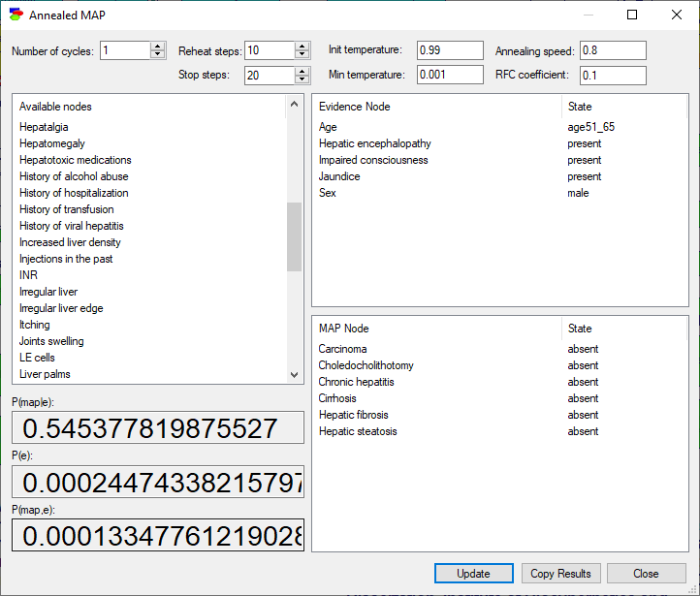The width and height of the screenshot is (700, 596).
Task: Select Joints swelling node
Action: click(x=51, y=341)
